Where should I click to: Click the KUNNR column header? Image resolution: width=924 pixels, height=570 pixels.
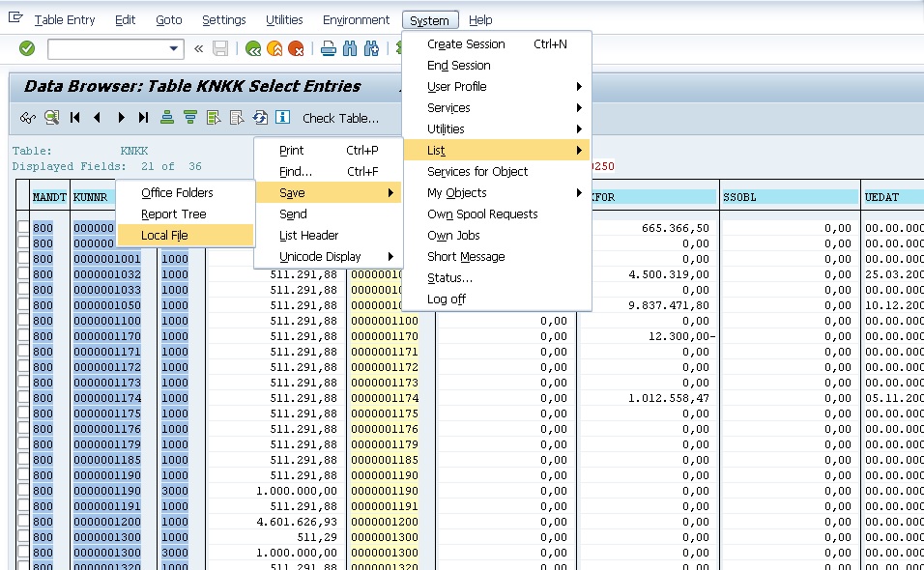tap(91, 197)
